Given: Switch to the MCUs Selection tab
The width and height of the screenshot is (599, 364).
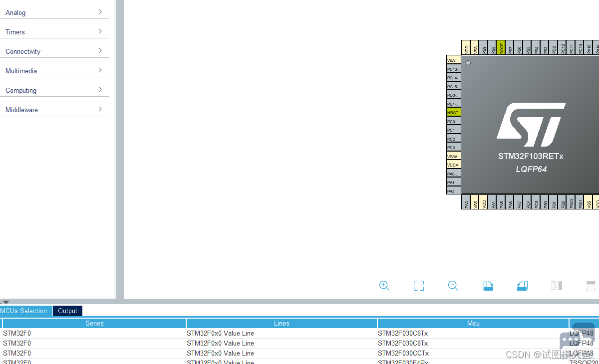Looking at the screenshot, I should 25,311.
